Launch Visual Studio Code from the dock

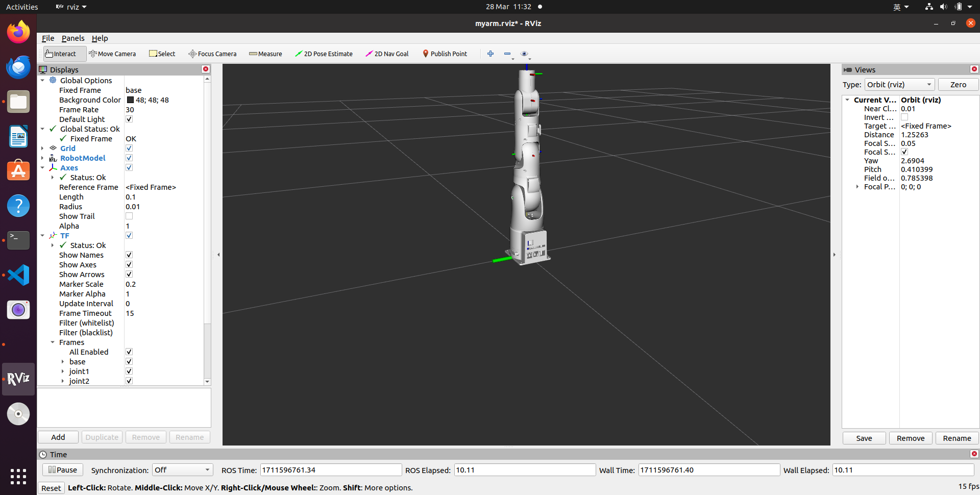(x=18, y=275)
